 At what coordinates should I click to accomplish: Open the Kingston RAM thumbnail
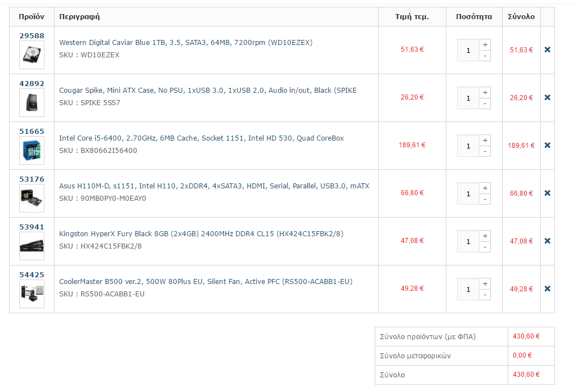tap(32, 246)
